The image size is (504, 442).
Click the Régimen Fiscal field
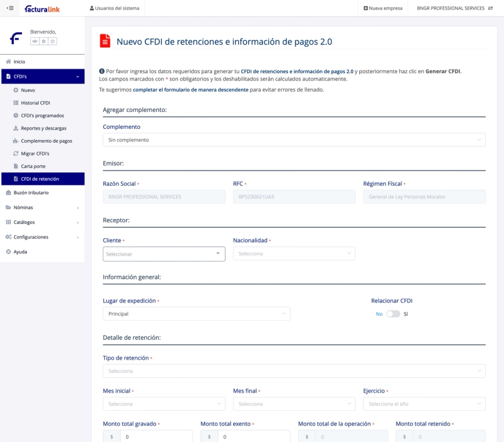(424, 197)
